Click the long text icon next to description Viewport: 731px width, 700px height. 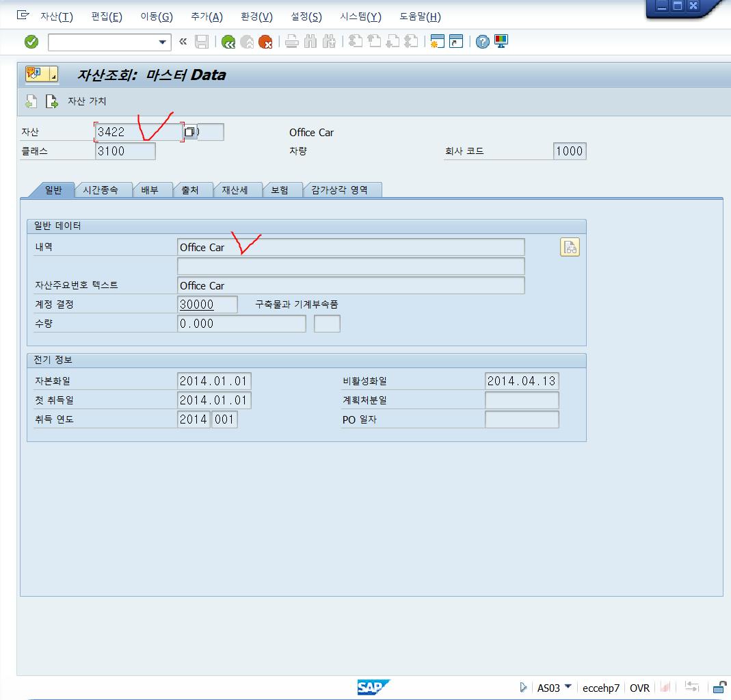[x=570, y=247]
